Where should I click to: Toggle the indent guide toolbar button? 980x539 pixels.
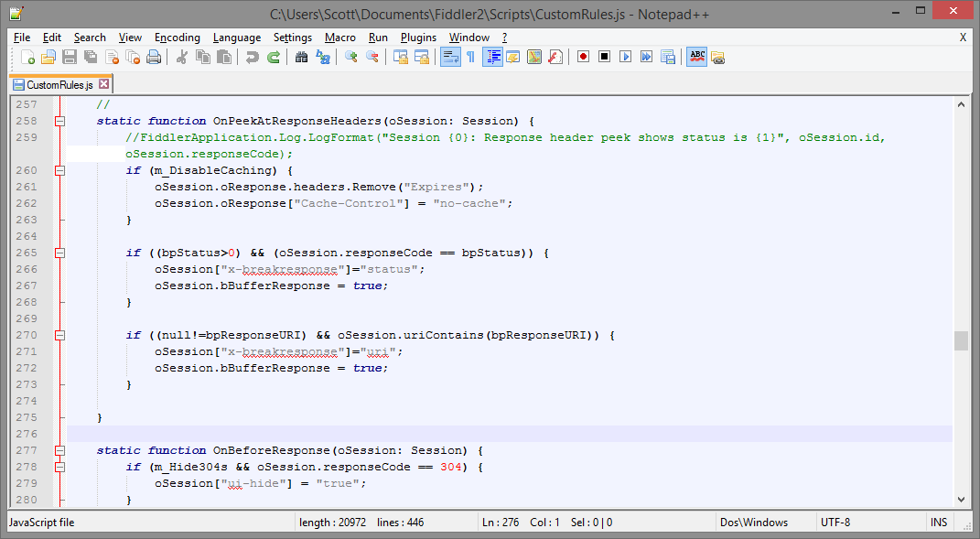coord(492,58)
